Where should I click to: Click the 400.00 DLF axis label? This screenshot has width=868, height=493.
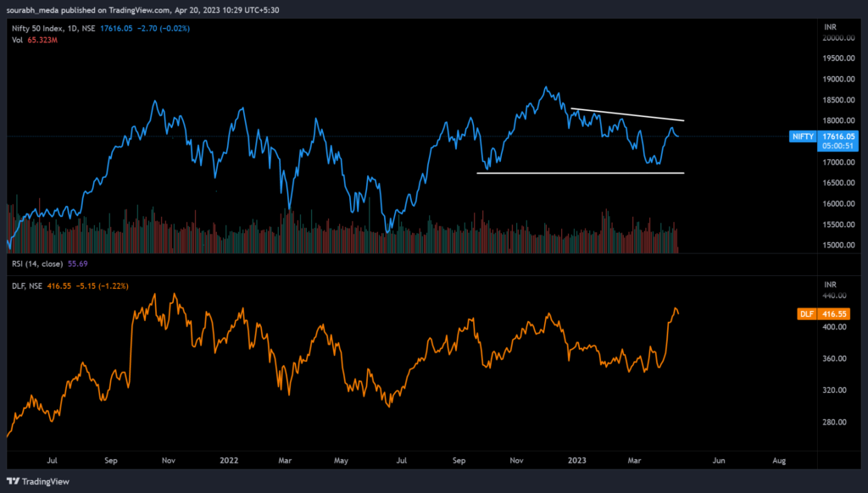click(x=834, y=327)
